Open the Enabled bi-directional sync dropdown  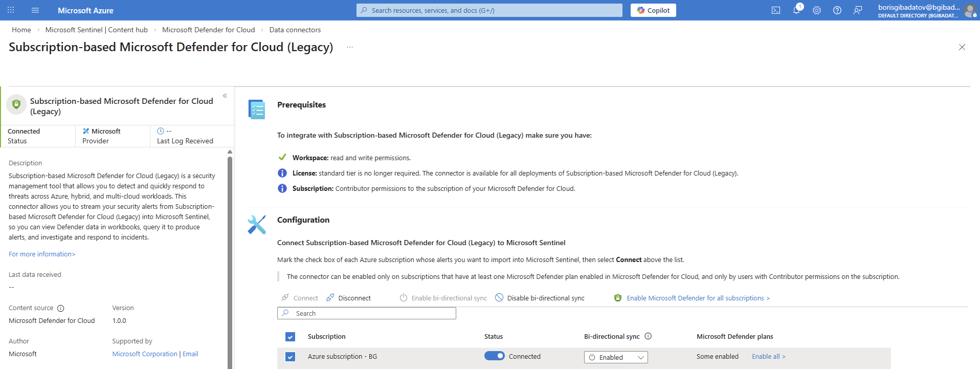[616, 357]
